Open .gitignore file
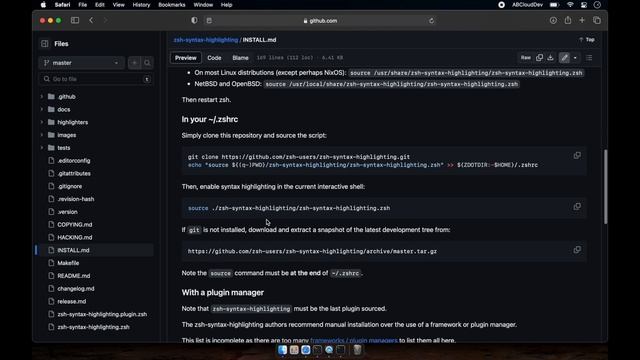This screenshot has width=640, height=360. 70,186
